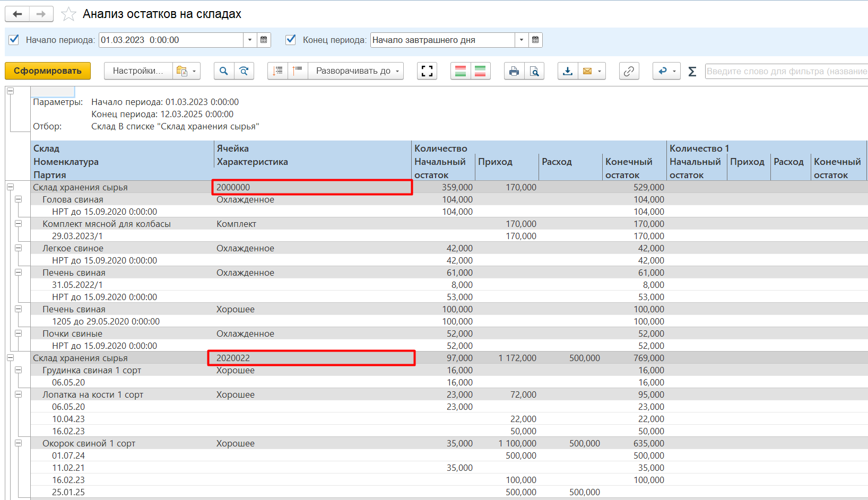Screen dimensions: 868x500
Task: Collapse the Окорок свиной 1 сорт group
Action: point(19,443)
